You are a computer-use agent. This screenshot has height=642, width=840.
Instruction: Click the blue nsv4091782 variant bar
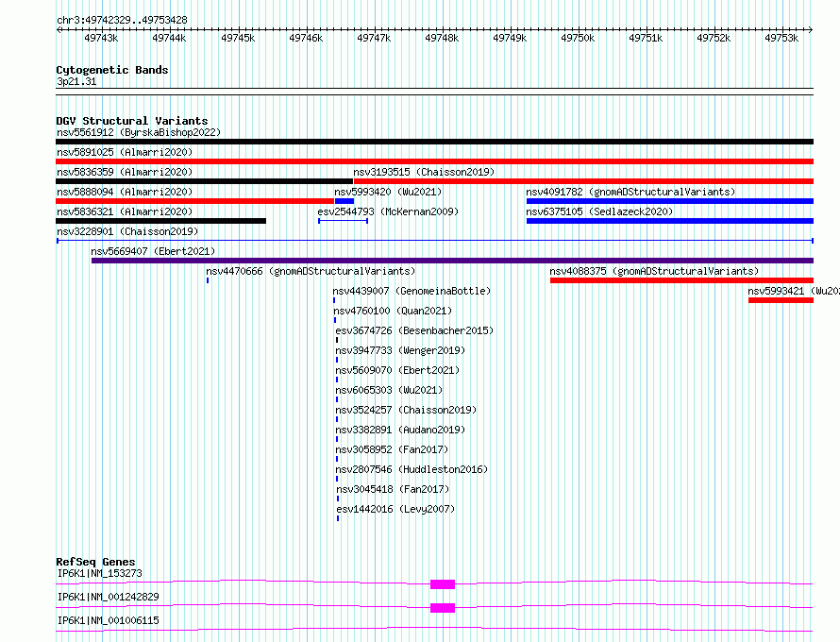(x=670, y=201)
